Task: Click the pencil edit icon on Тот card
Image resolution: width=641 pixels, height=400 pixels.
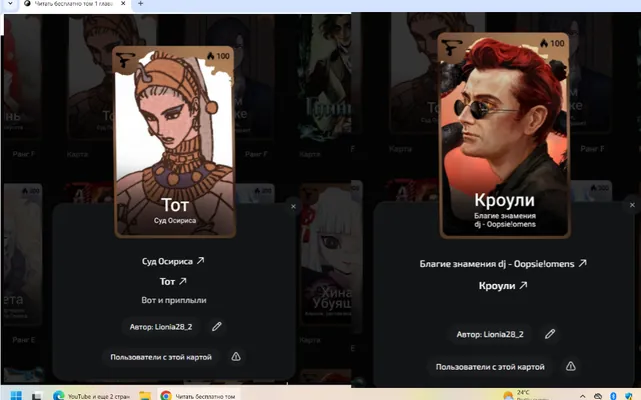Action: click(x=217, y=326)
